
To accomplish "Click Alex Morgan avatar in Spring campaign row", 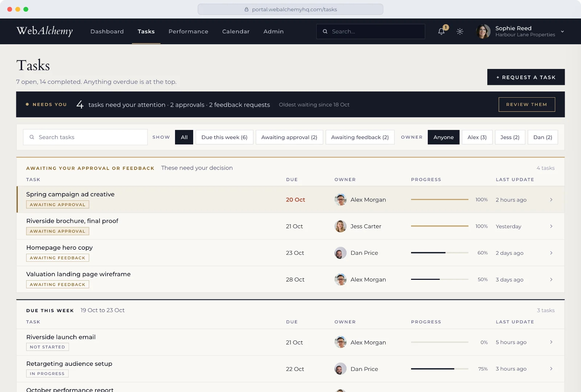I will click(340, 200).
